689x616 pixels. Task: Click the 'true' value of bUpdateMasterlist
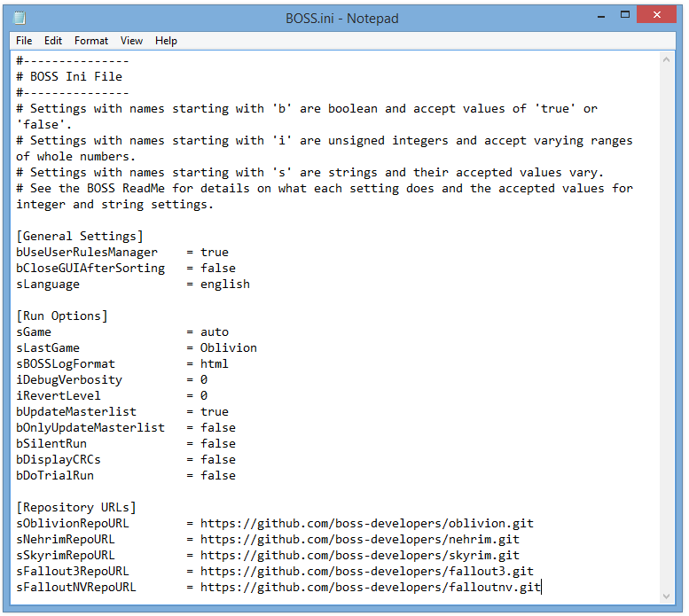pos(215,412)
